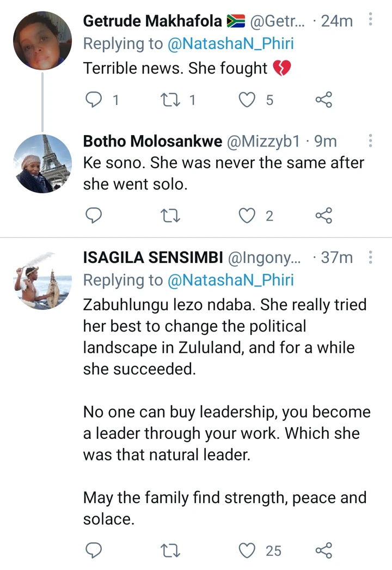Like ISAGILA SENSIMBI's tweet
The image size is (392, 570).
[x=247, y=550]
